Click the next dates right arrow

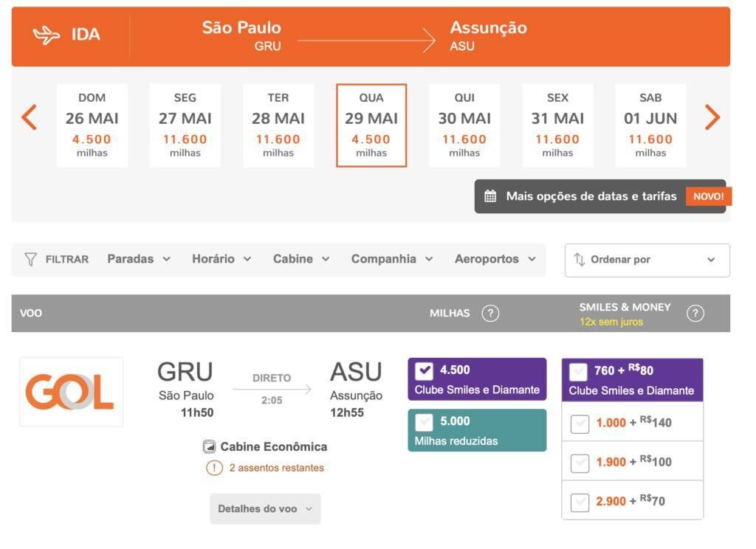712,117
